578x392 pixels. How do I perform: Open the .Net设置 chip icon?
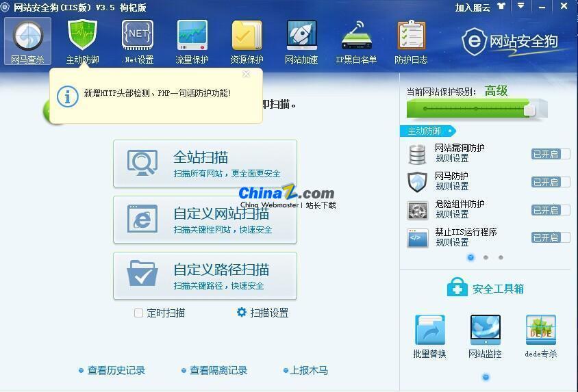pyautogui.click(x=138, y=41)
